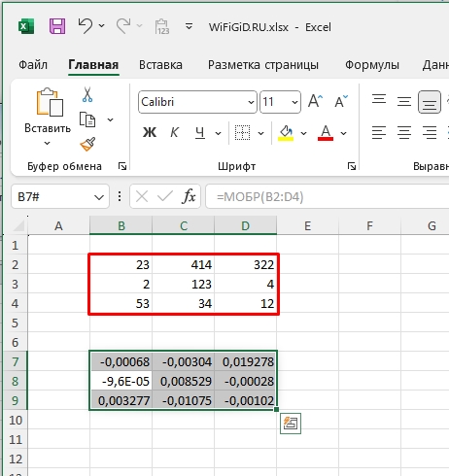Viewport: 449px width, 476px height.
Task: Align text to the left
Action: pyautogui.click(x=379, y=132)
